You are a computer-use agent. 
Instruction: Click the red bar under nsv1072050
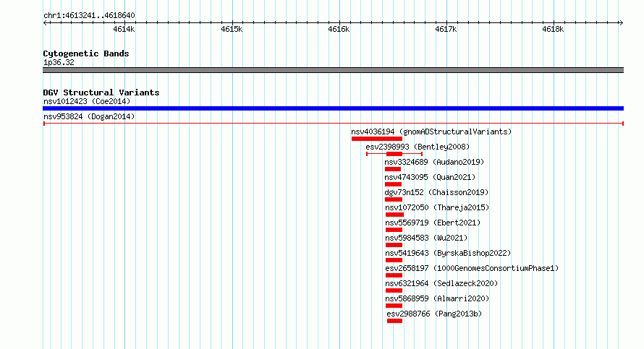click(394, 215)
